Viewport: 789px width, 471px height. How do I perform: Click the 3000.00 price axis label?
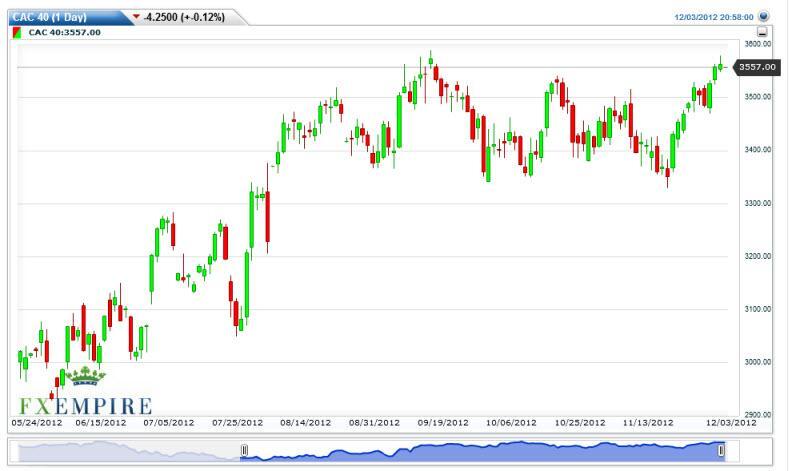(756, 362)
